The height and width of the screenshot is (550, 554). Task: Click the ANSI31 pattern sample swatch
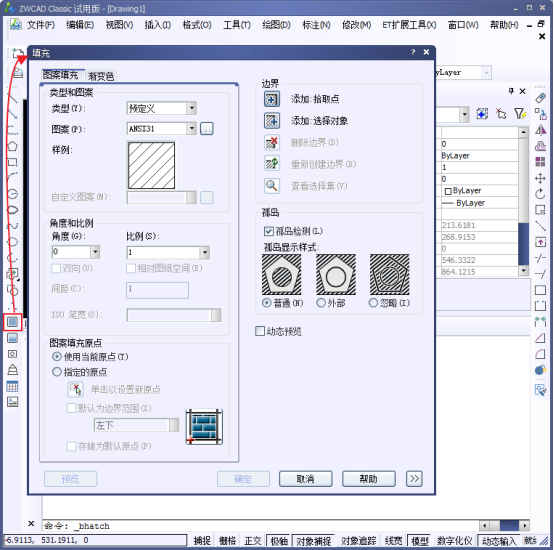[x=151, y=165]
